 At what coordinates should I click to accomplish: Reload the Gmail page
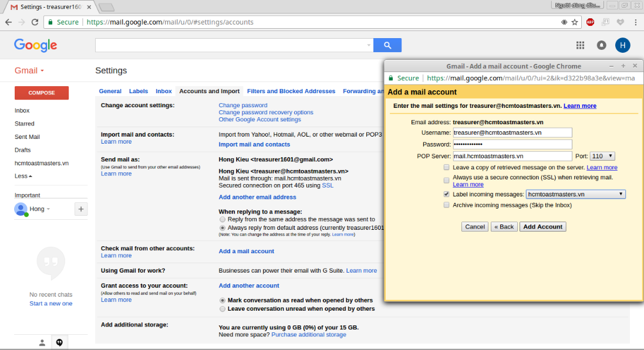click(35, 22)
